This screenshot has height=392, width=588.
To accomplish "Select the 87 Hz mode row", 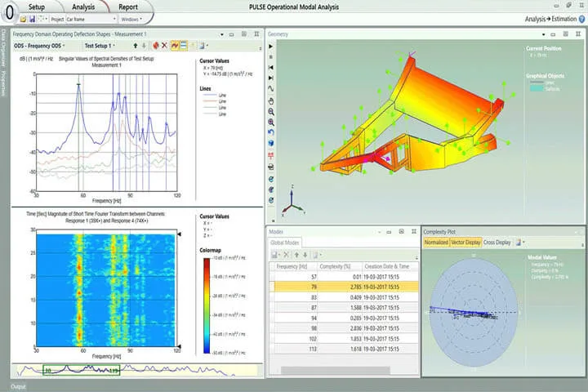I will [344, 308].
